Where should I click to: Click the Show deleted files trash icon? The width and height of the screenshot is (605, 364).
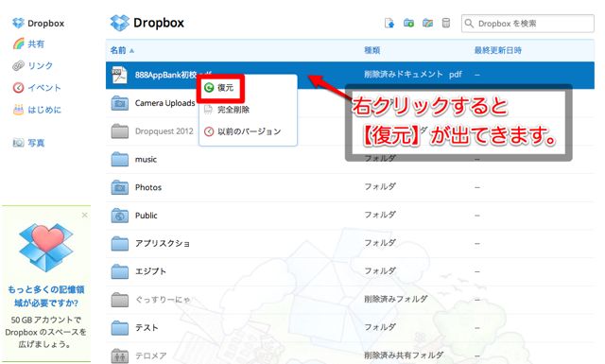tap(445, 23)
